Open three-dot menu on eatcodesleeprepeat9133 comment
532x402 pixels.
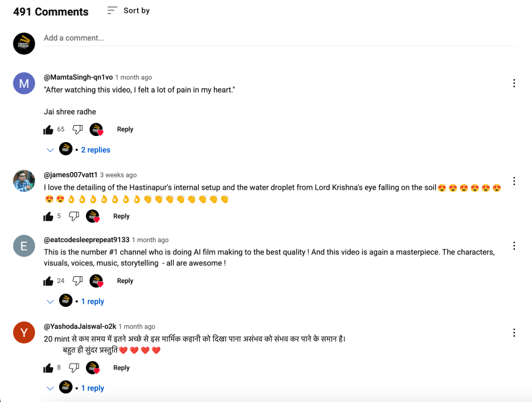click(514, 246)
